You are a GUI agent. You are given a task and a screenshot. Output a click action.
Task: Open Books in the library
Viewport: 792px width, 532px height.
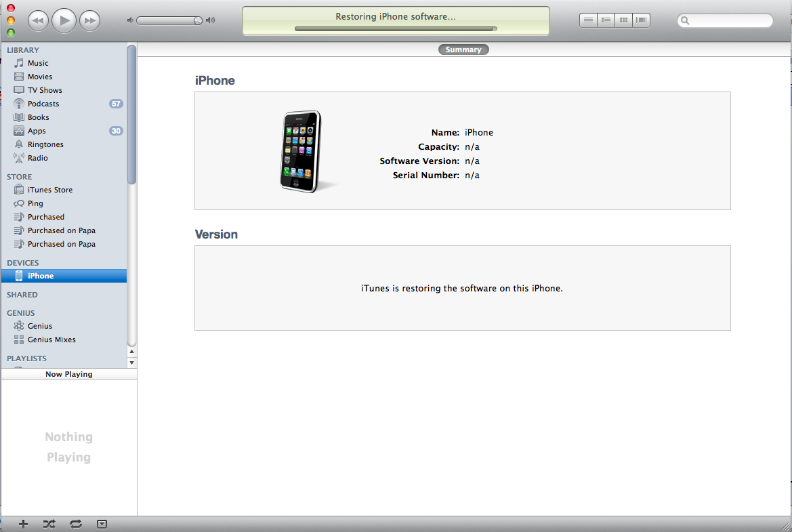point(64,117)
